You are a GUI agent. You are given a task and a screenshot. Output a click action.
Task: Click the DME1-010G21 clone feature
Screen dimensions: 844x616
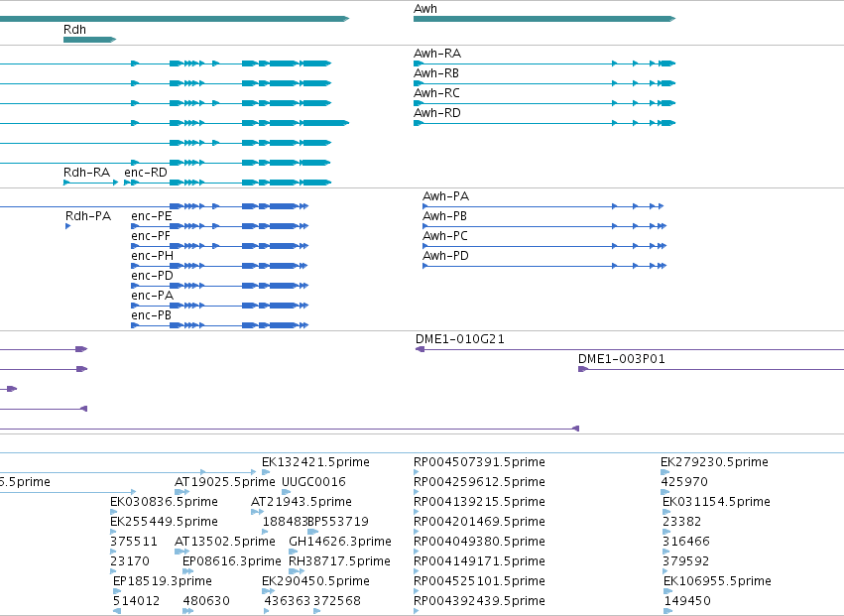630,349
